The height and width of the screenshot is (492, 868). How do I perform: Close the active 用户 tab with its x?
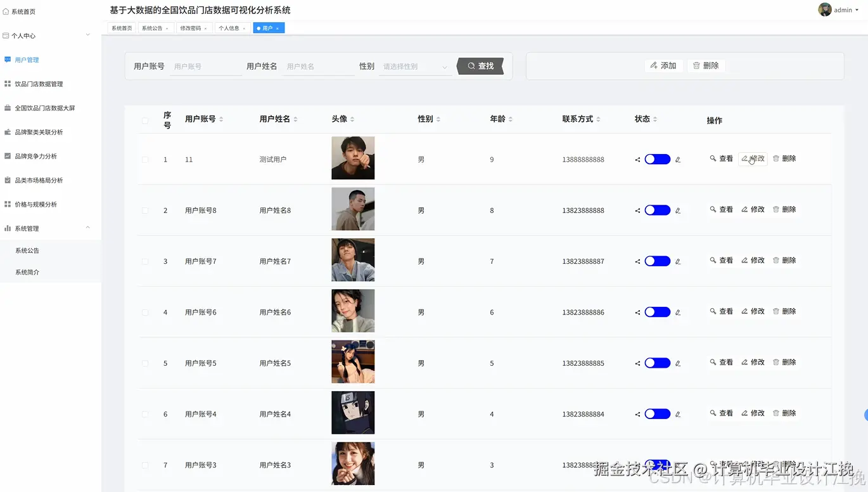(x=278, y=29)
